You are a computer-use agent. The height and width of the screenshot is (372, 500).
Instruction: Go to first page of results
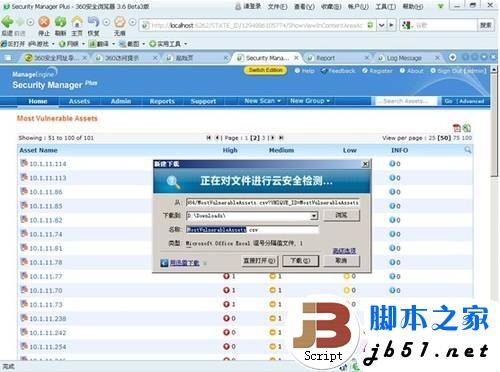pyautogui.click(x=208, y=138)
